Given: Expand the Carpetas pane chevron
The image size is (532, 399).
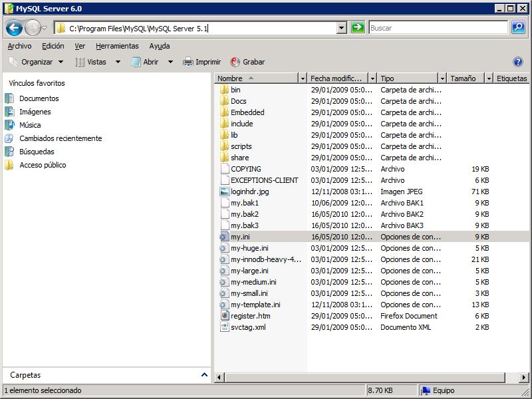Looking at the screenshot, I should click(204, 374).
